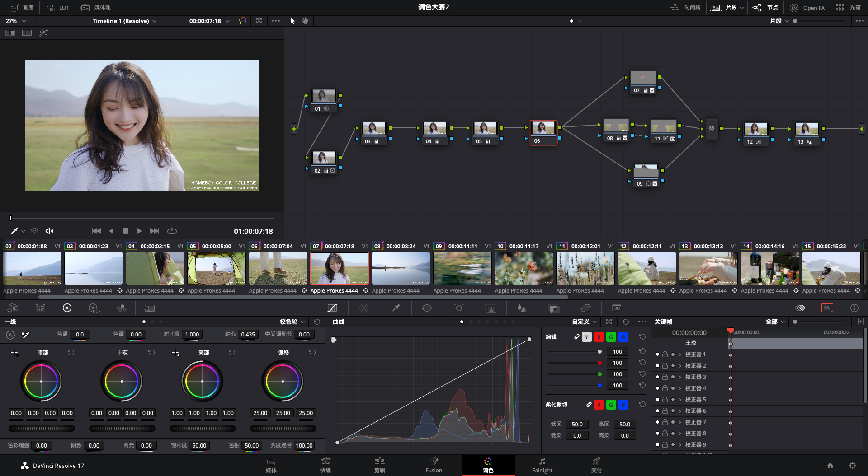Viewport: 868px width, 476px height.
Task: Open the 校色轮 mode dropdown
Action: point(292,322)
